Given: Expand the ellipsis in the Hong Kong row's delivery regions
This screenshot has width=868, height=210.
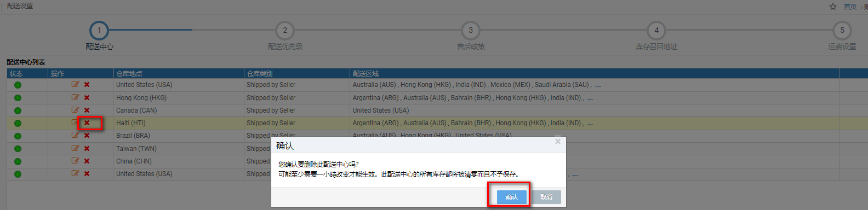Looking at the screenshot, I should click(590, 98).
